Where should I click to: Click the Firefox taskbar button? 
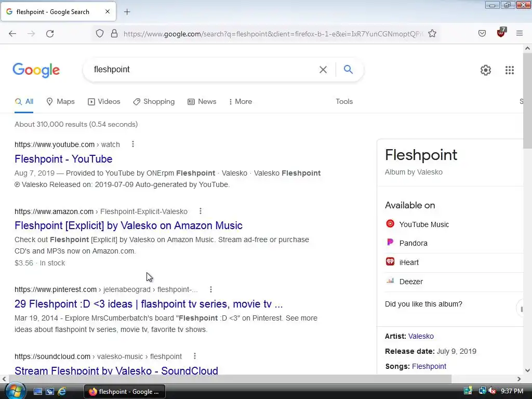(x=125, y=392)
